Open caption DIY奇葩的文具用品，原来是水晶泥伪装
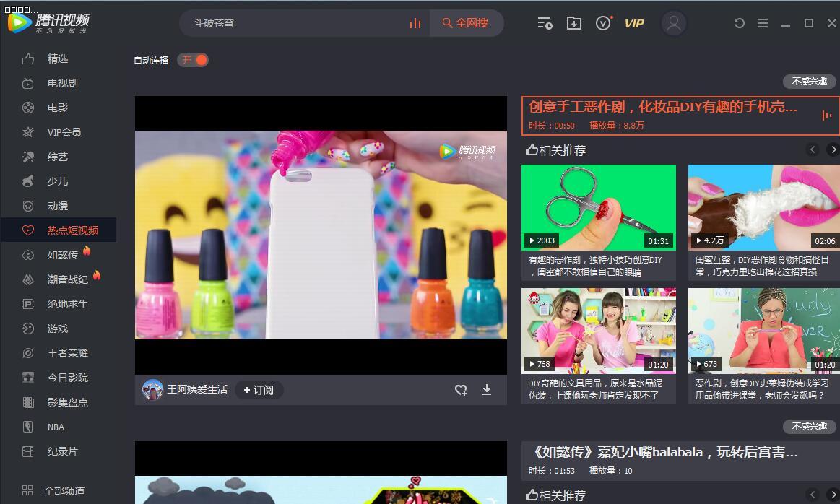Viewport: 840px width, 504px height. [x=595, y=389]
